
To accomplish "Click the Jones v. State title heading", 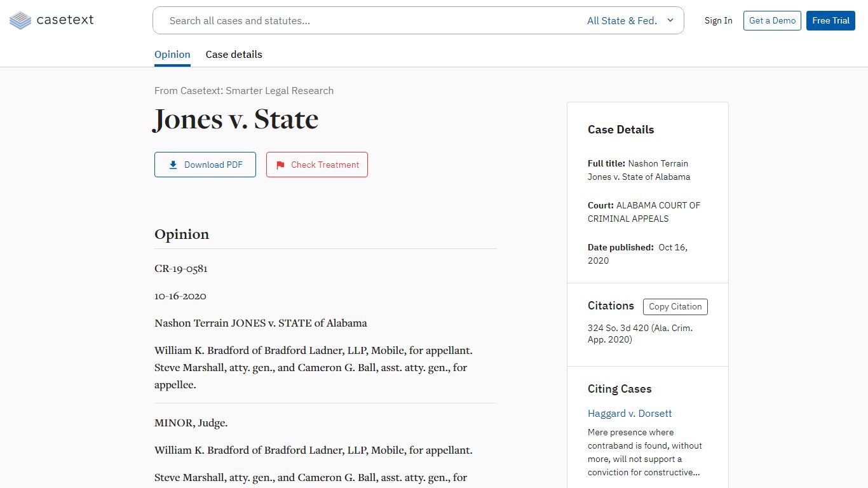I will [236, 119].
